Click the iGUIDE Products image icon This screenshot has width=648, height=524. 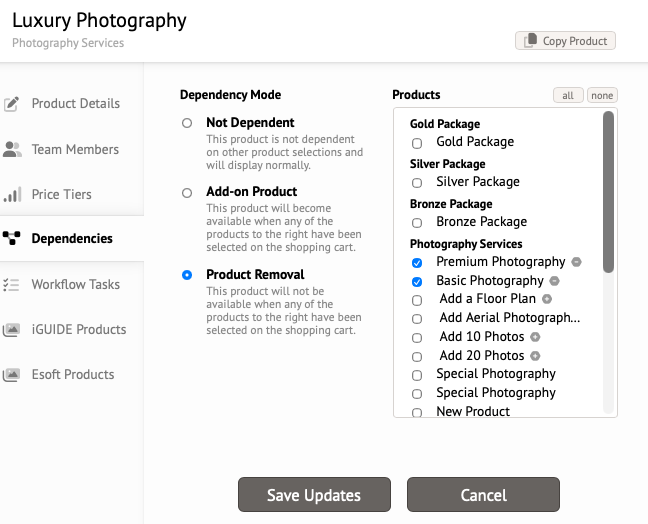[12, 329]
